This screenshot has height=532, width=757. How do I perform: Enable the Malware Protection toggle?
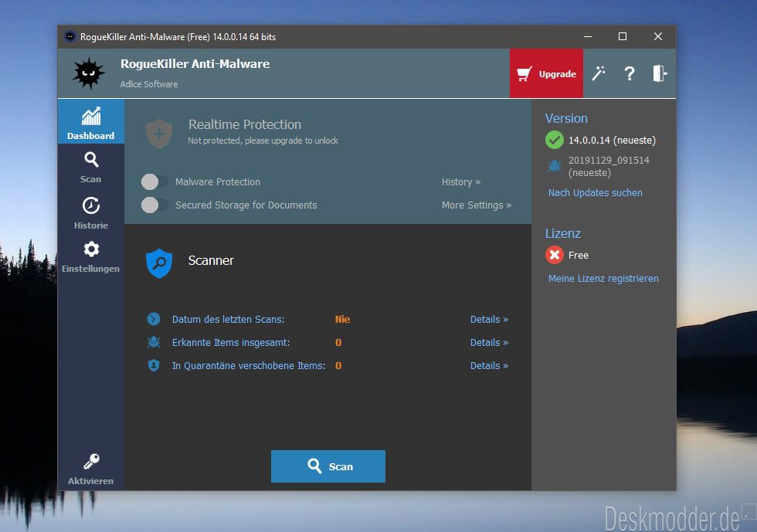(x=154, y=182)
